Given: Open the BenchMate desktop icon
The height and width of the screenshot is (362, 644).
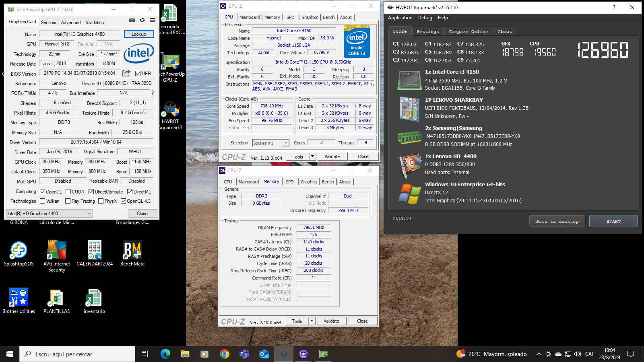Looking at the screenshot, I should pos(132,253).
